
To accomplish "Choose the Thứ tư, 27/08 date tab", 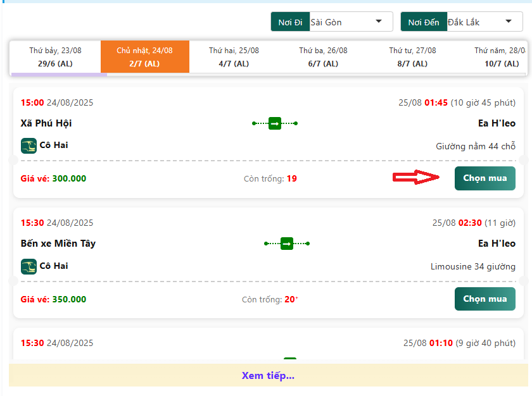I will click(412, 57).
